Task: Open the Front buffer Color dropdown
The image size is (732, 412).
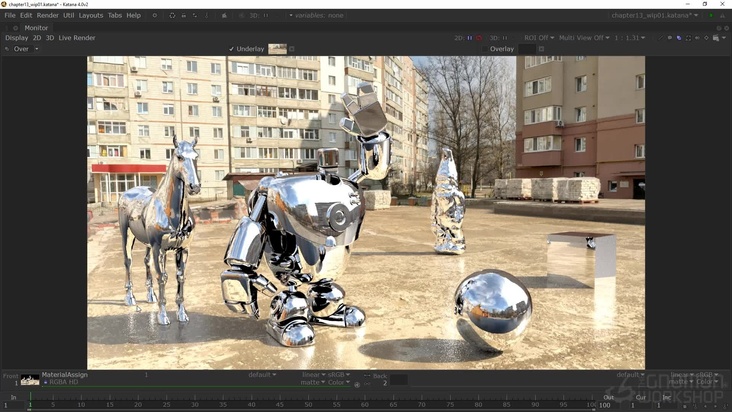Action: (x=339, y=382)
